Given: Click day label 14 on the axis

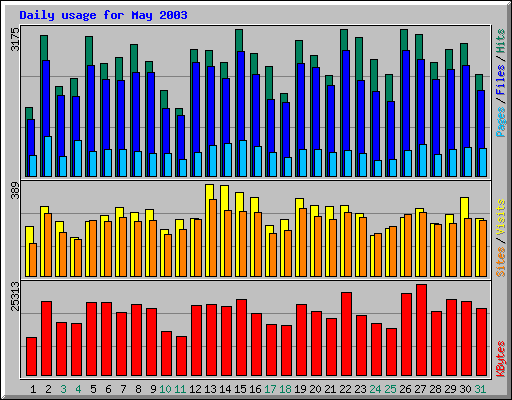Looking at the screenshot, I should pos(225,389).
